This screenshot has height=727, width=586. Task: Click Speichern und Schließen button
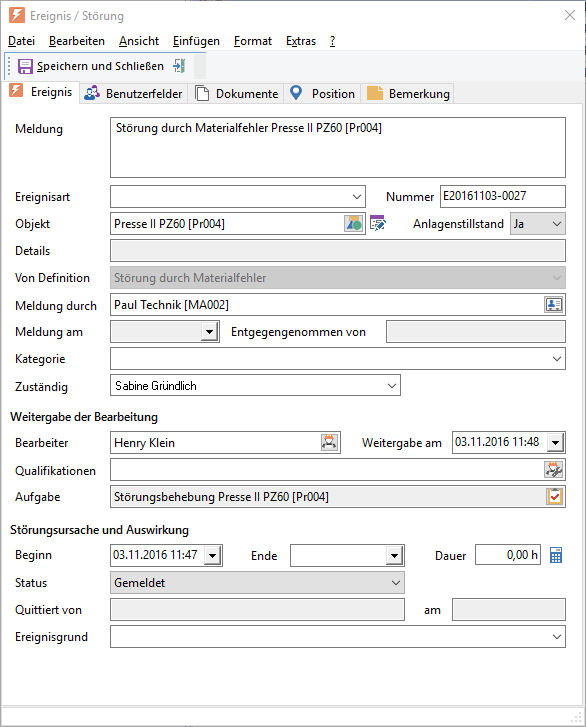pyautogui.click(x=91, y=66)
